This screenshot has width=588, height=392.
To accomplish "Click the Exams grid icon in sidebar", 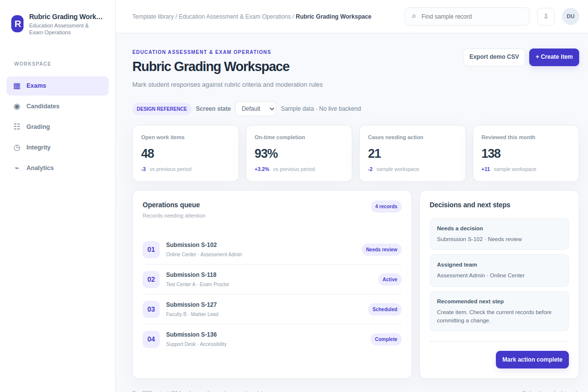I will [x=17, y=86].
